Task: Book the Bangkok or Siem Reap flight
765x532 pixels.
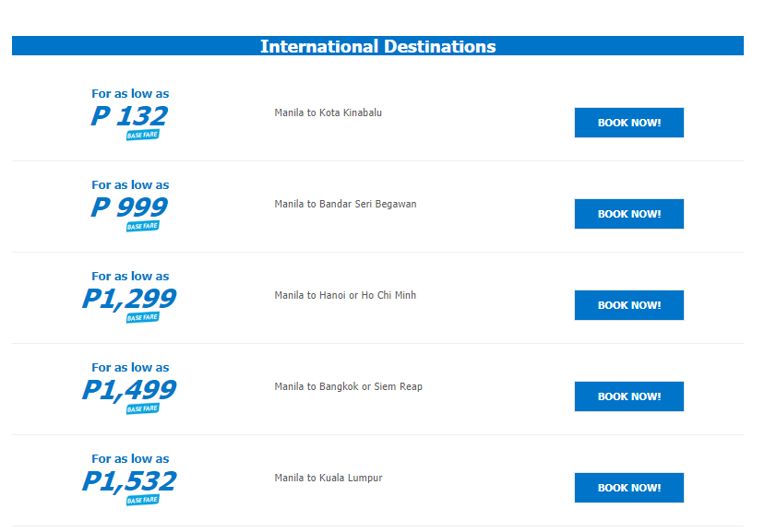Action: click(628, 396)
